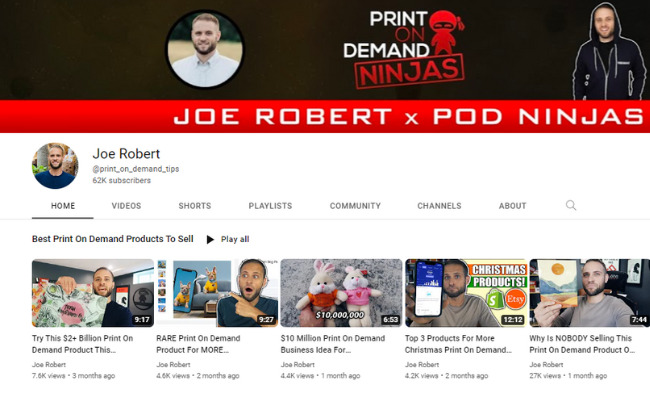This screenshot has width=650, height=400.
Task: Click the Print On Demand Ninjas banner logo
Action: click(x=404, y=49)
